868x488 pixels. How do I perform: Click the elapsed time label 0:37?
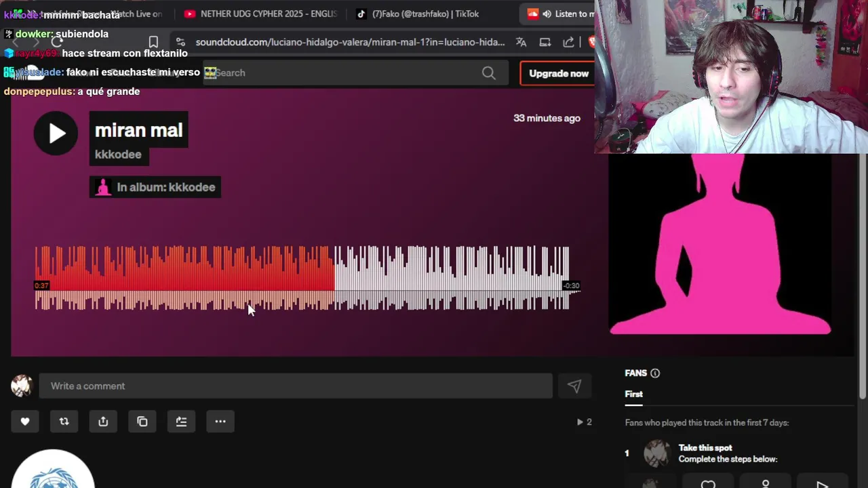point(41,286)
